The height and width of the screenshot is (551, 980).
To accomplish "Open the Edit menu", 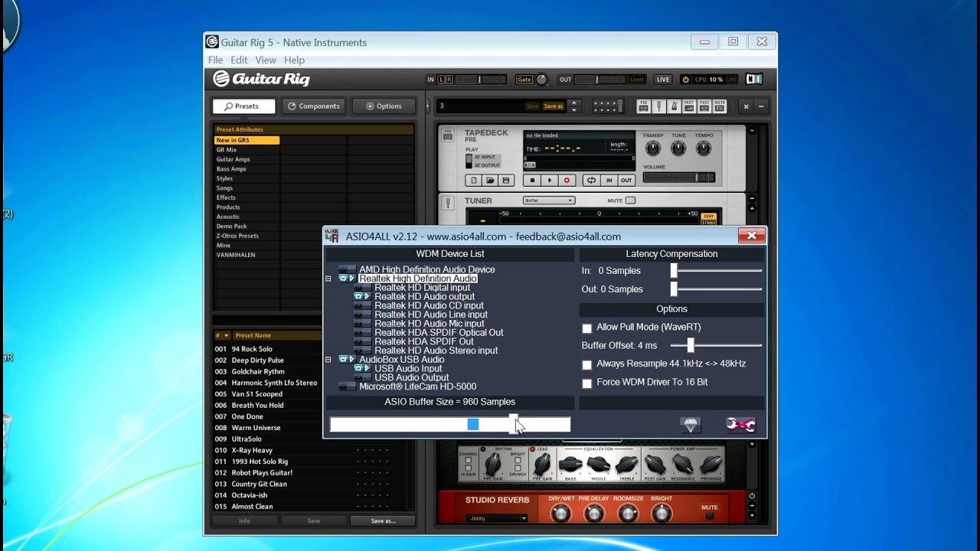I will (x=239, y=60).
